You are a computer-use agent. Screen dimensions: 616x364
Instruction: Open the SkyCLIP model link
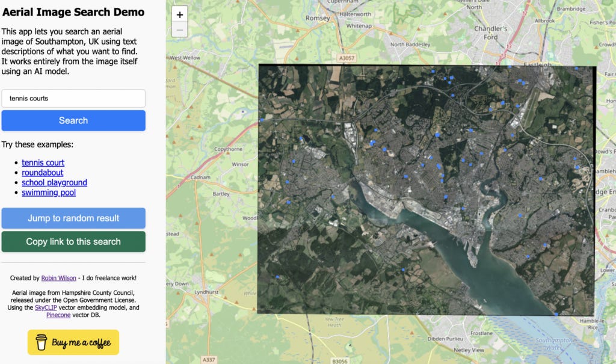tap(46, 307)
